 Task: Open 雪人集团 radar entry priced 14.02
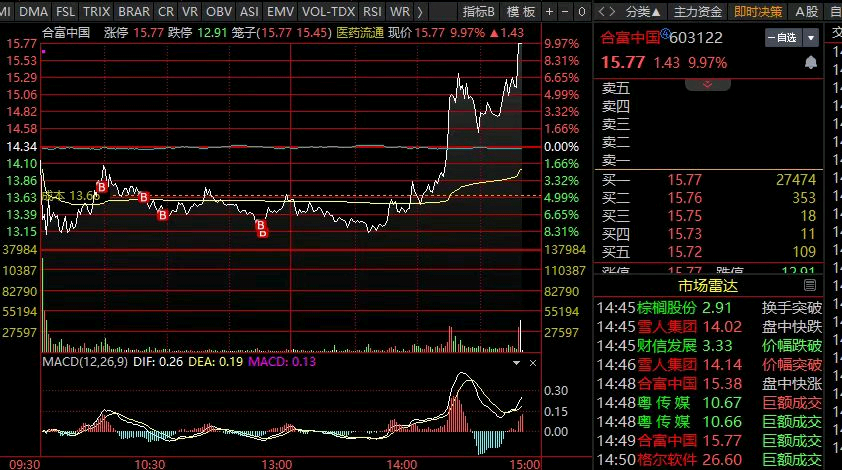(x=709, y=327)
